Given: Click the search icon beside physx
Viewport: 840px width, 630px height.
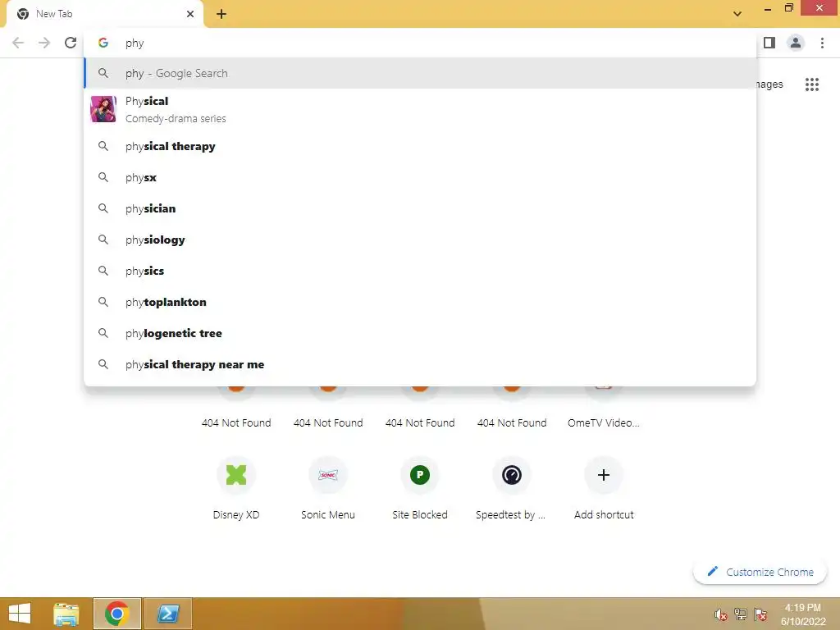Looking at the screenshot, I should point(103,177).
